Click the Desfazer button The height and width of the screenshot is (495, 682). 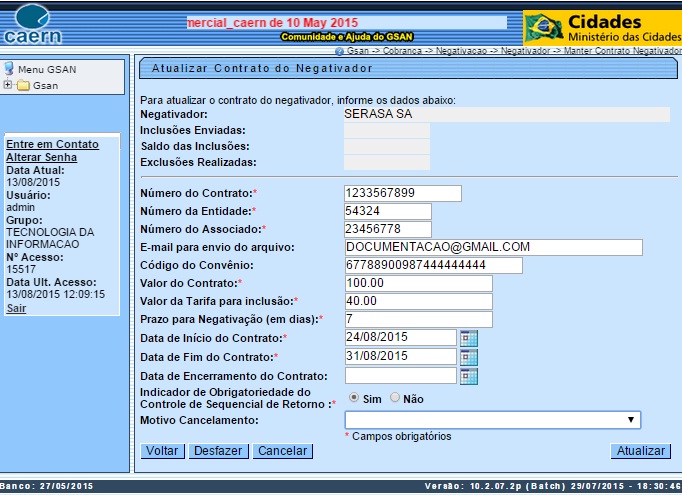point(217,451)
